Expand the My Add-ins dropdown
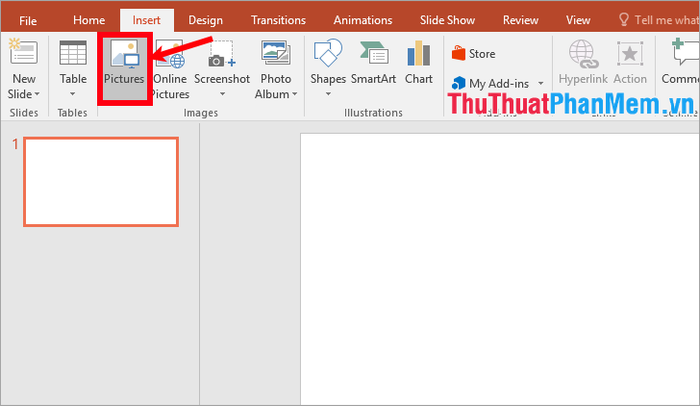700x406 pixels. (541, 84)
